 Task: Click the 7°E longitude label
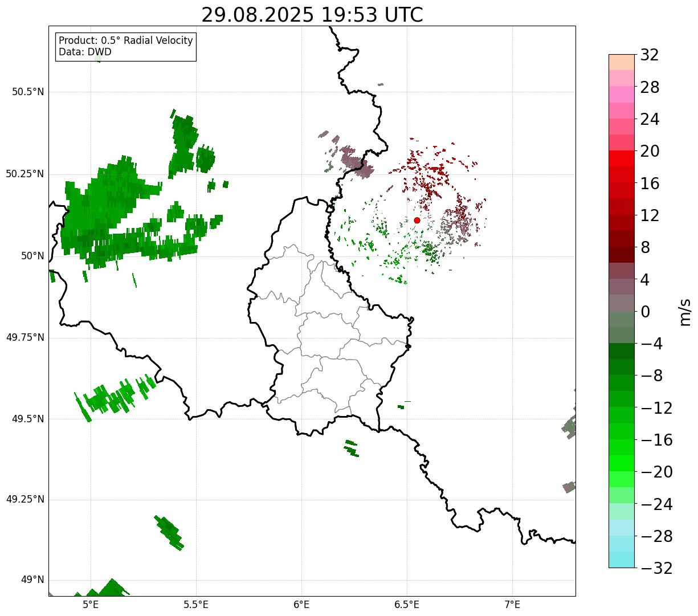pyautogui.click(x=512, y=605)
